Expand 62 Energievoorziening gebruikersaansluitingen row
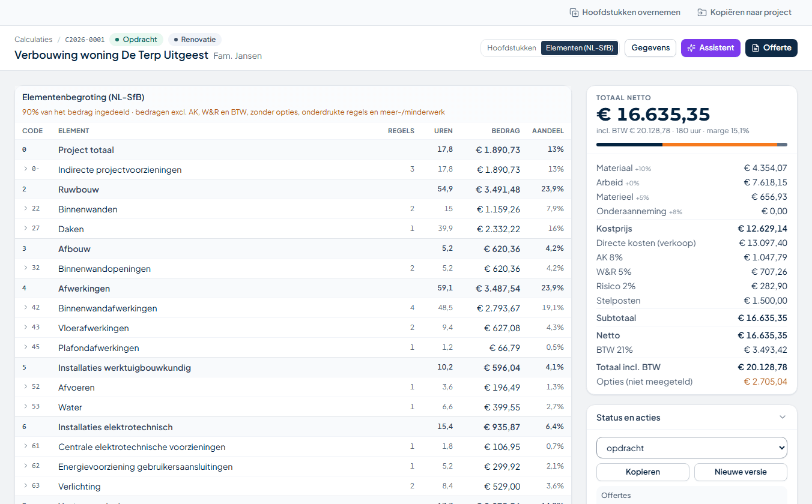Viewport: 812px width, 504px height. click(x=26, y=466)
